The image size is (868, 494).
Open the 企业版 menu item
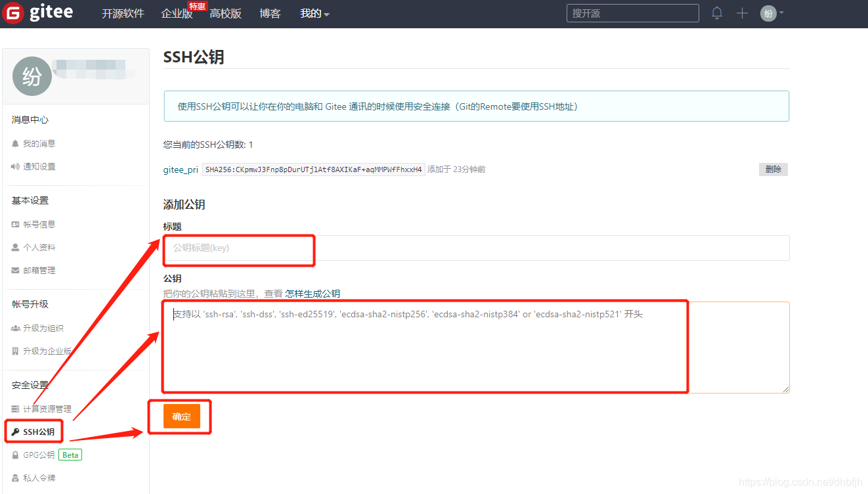(x=177, y=14)
